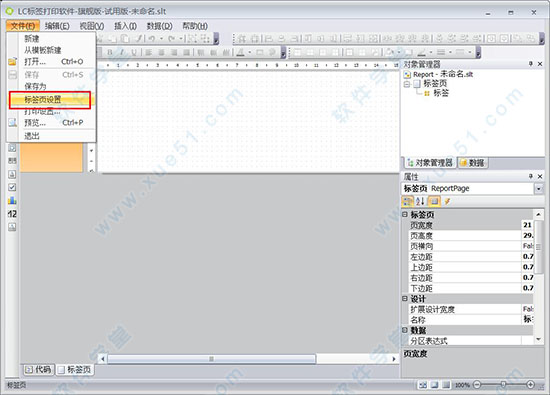Image resolution: width=550 pixels, height=395 pixels.
Task: Open the 插入 menu
Action: point(125,26)
